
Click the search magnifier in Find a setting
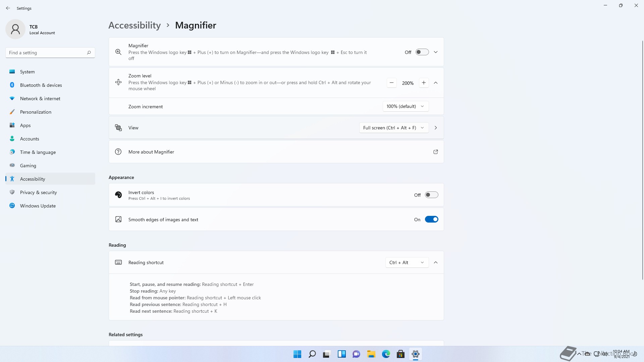pyautogui.click(x=89, y=53)
